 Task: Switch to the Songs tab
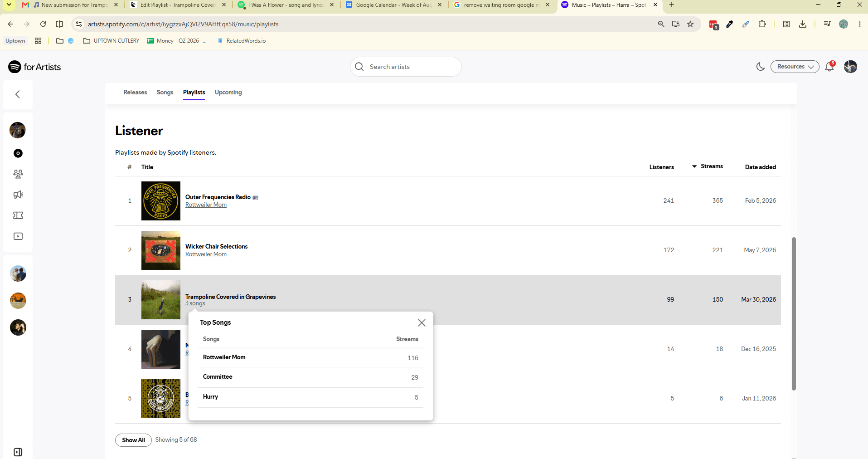coord(165,92)
